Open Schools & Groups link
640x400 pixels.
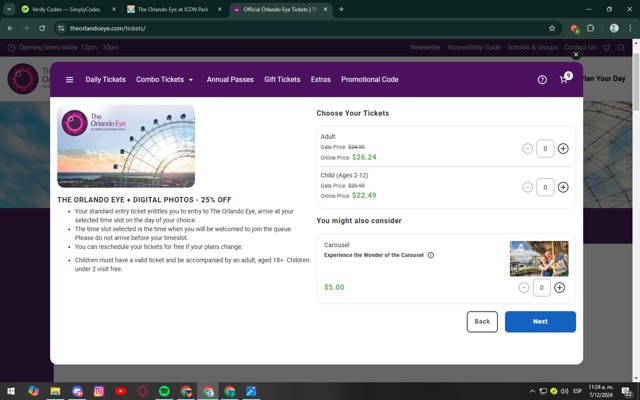532,47
